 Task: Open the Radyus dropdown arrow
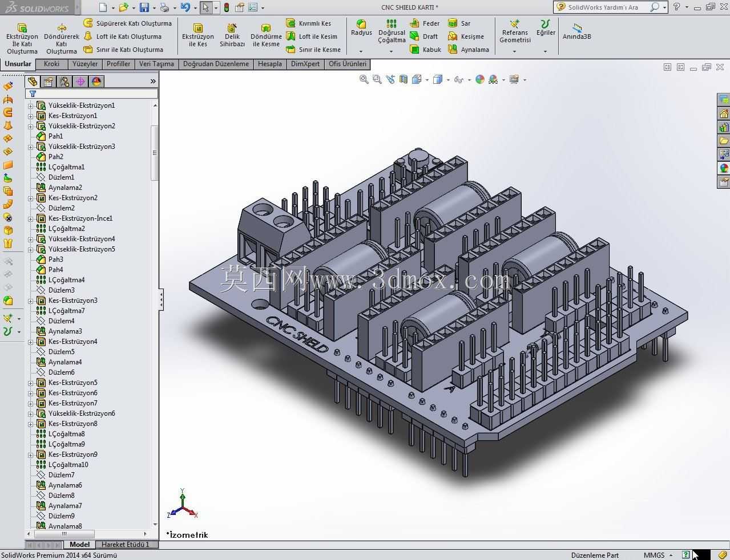click(361, 51)
